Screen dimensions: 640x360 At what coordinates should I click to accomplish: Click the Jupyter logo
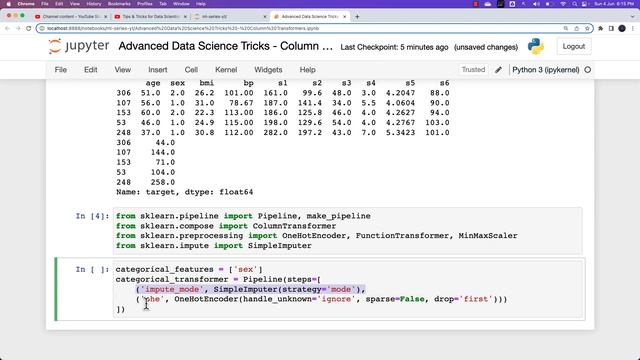tap(79, 46)
